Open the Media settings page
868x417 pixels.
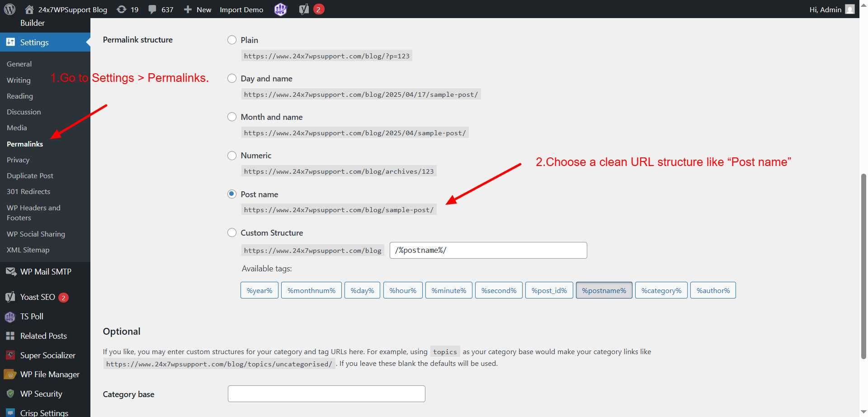pos(17,128)
